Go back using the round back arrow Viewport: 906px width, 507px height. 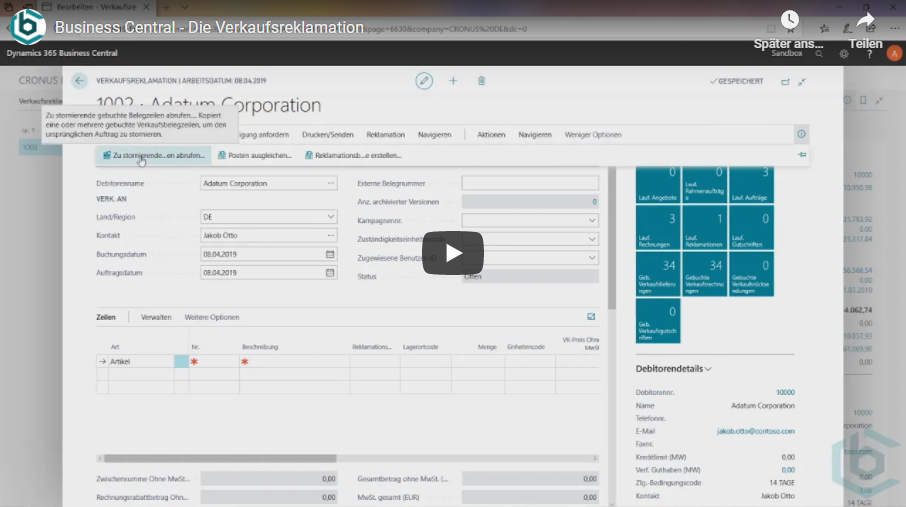pos(79,81)
